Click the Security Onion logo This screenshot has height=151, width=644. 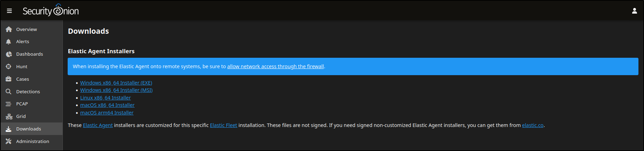pos(51,11)
